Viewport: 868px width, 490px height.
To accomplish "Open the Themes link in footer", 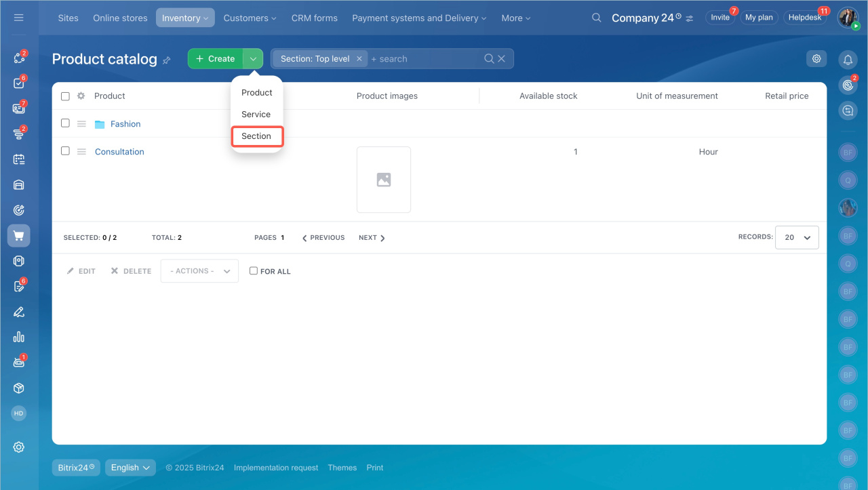I will [342, 468].
